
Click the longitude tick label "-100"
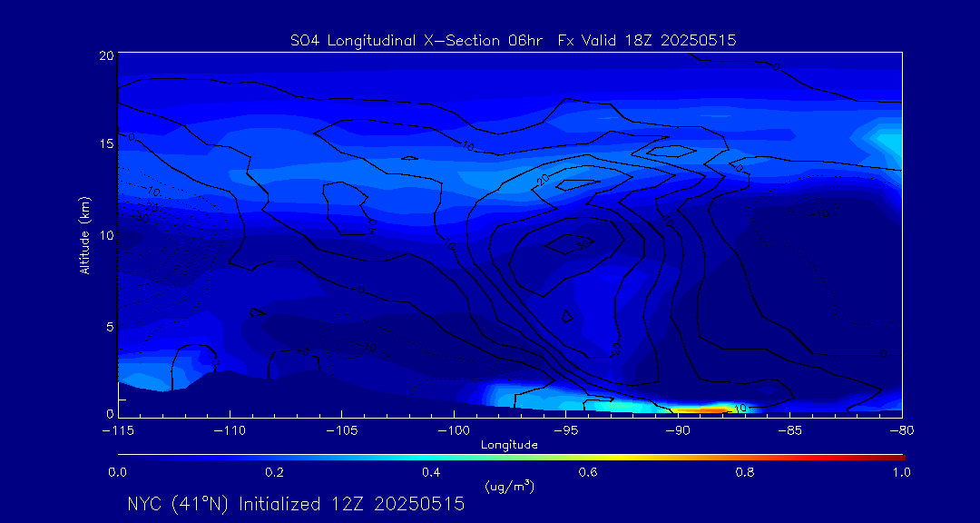coord(454,431)
